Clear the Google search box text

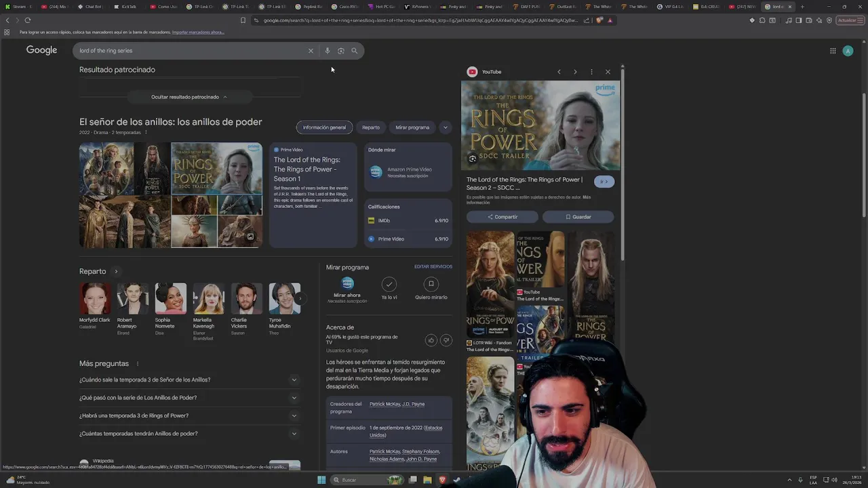point(311,51)
